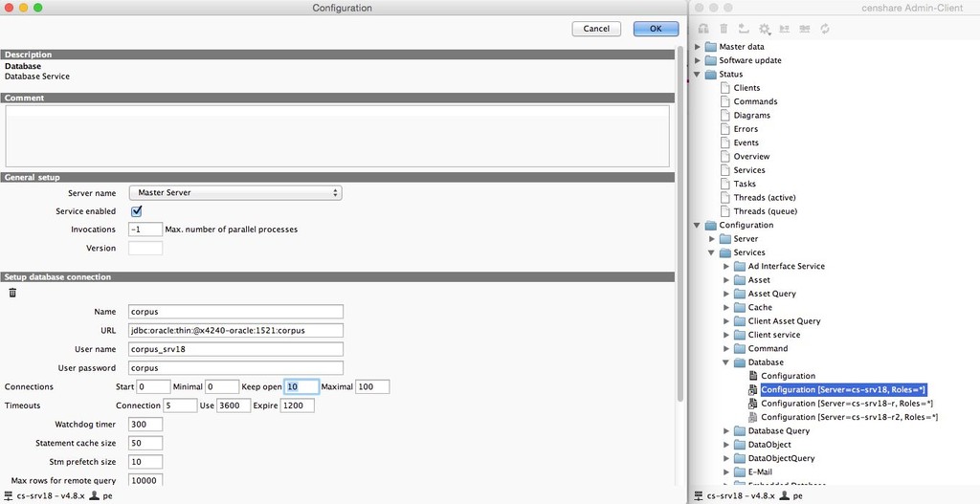Toggle the Service enabled checkbox
Screen dimensions: 980x504
tap(137, 211)
